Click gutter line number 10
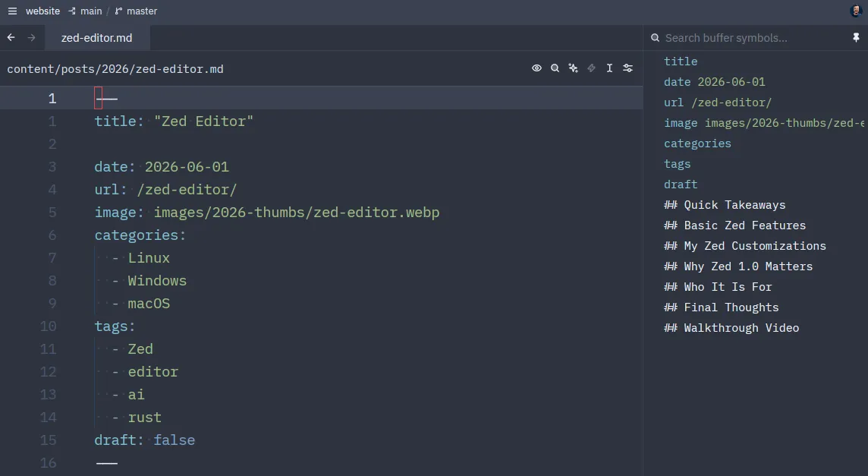This screenshot has width=868, height=476. [48, 326]
